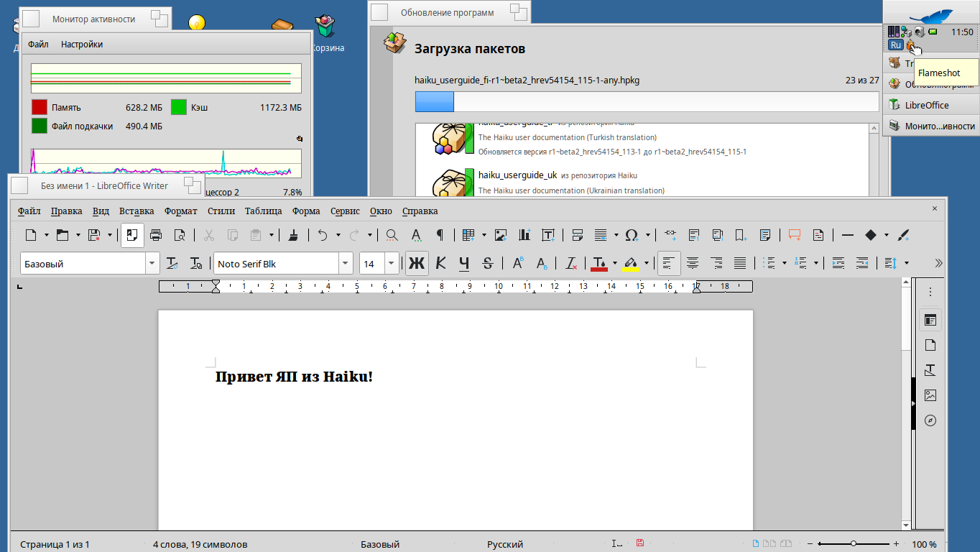Open Настройки menu in Монитор активности

tap(82, 45)
